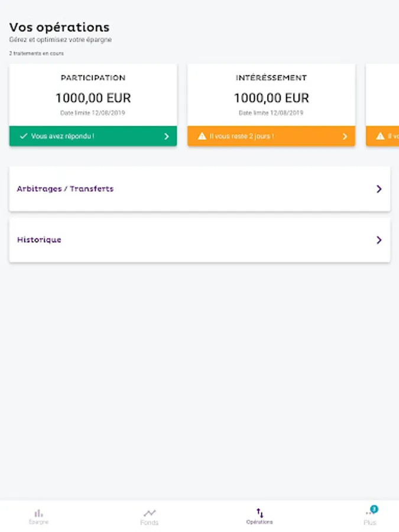Expand Arbitrages / Transferts with its chevron
Image resolution: width=399 pixels, height=532 pixels.
pyautogui.click(x=379, y=189)
